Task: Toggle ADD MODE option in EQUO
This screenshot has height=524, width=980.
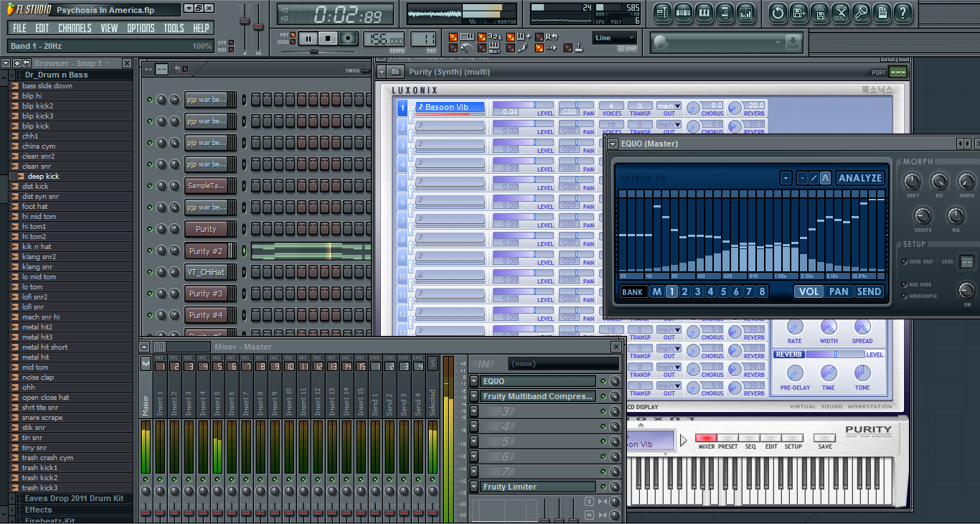Action: 905,285
